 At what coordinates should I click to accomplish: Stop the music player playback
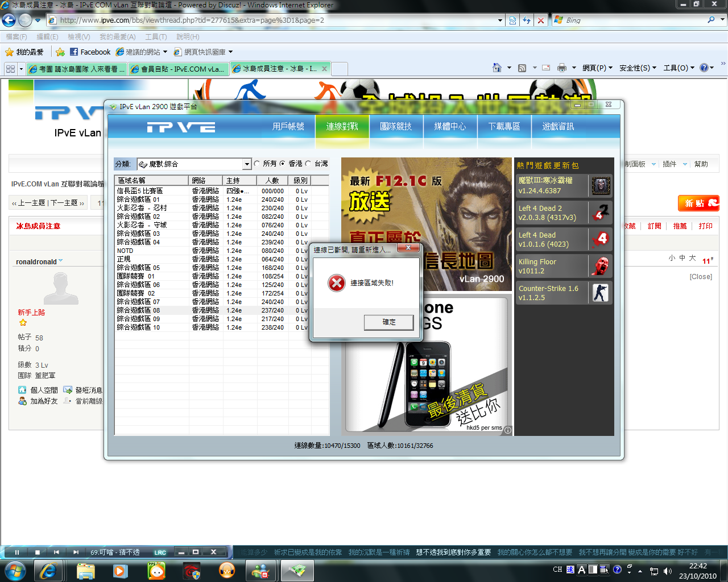pos(37,552)
